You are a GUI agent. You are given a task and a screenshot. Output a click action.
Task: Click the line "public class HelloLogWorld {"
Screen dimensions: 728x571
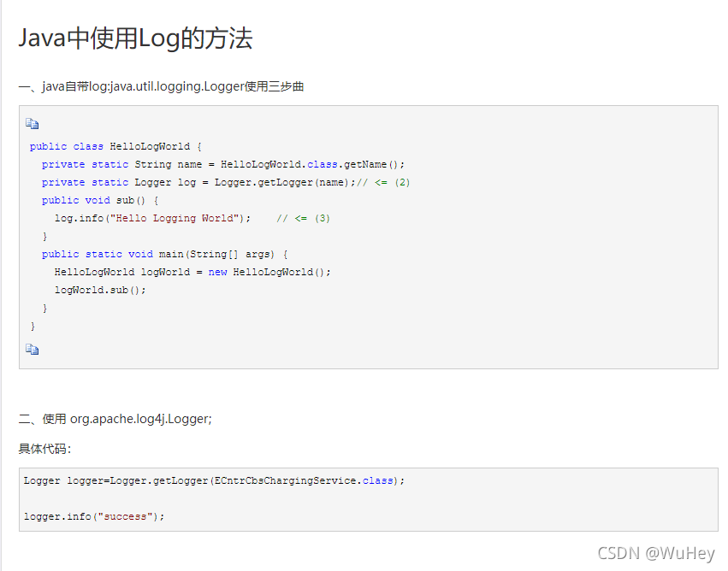pyautogui.click(x=115, y=146)
